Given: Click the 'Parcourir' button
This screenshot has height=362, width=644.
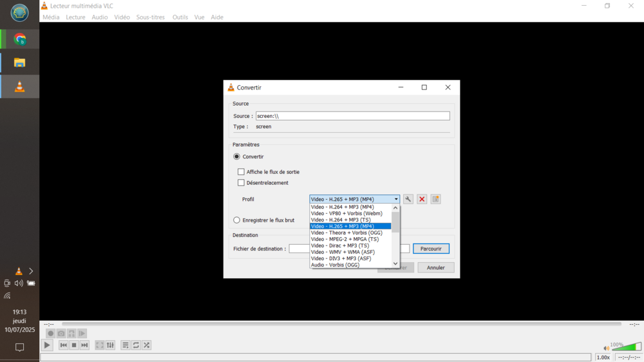Looking at the screenshot, I should tap(431, 249).
